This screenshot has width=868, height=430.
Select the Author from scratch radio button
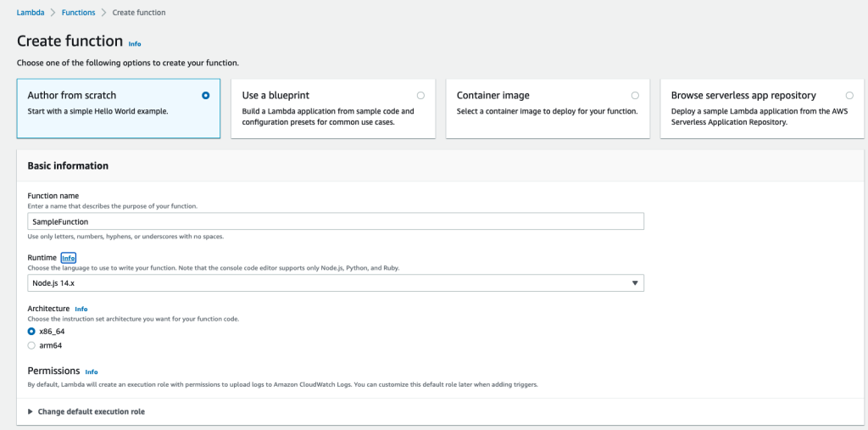206,96
